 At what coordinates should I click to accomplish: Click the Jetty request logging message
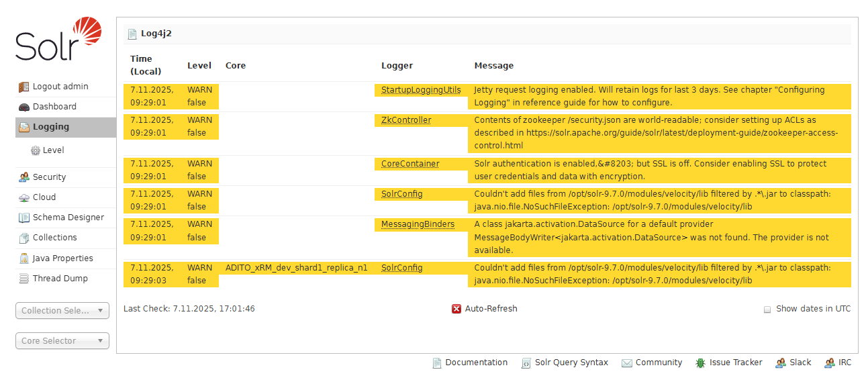click(x=659, y=96)
